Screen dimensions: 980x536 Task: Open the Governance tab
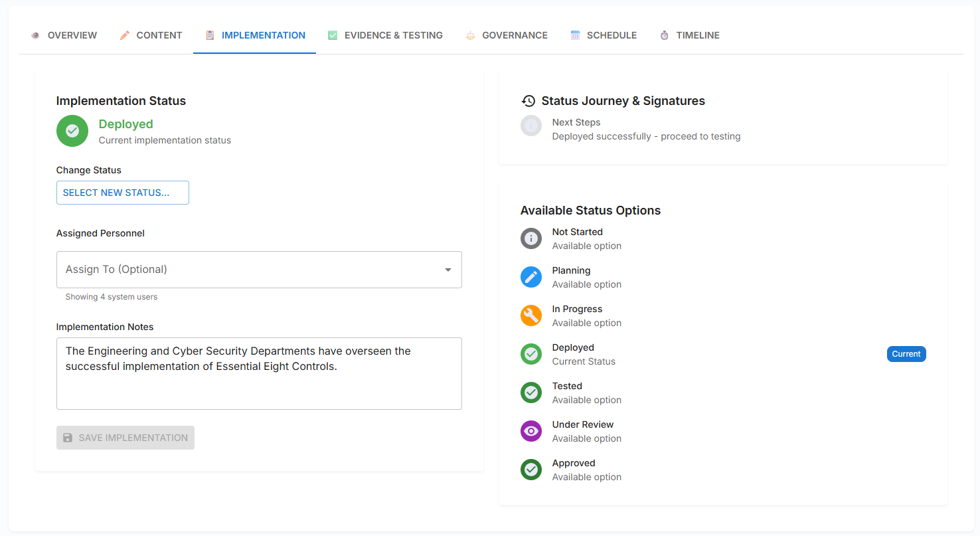507,35
